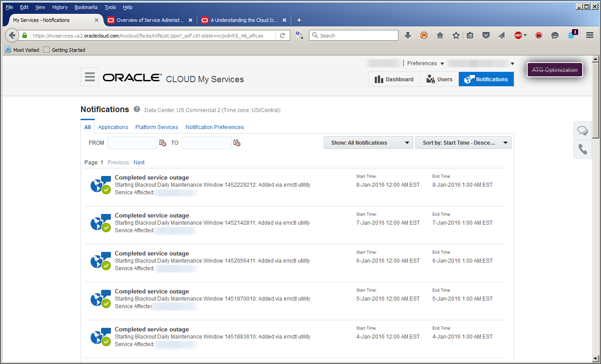The height and width of the screenshot is (364, 601).
Task: Click the FROM date input field
Action: coord(132,143)
